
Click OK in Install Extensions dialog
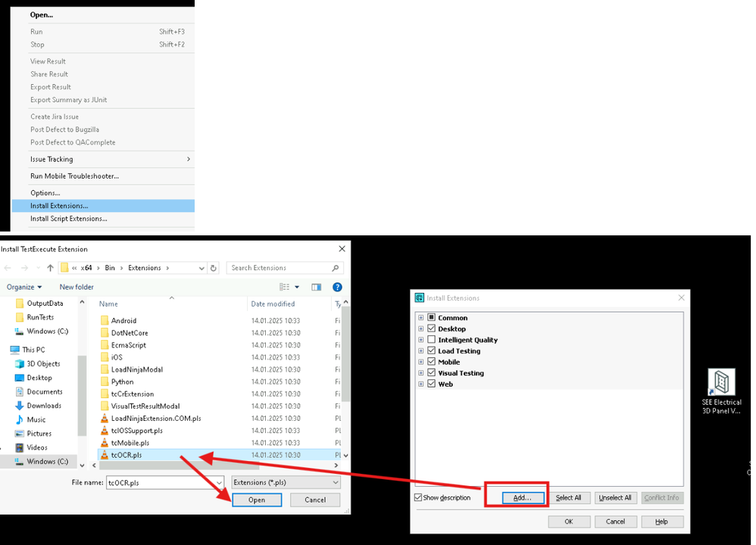569,522
